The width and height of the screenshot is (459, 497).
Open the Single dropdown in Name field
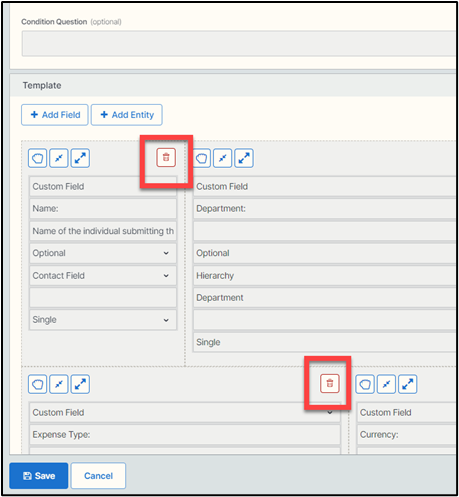(x=103, y=320)
